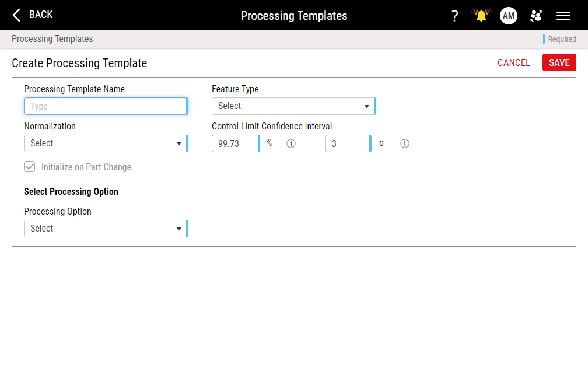Viewport: 588px width, 378px height.
Task: Open the AM user profile avatar
Action: coord(509,16)
